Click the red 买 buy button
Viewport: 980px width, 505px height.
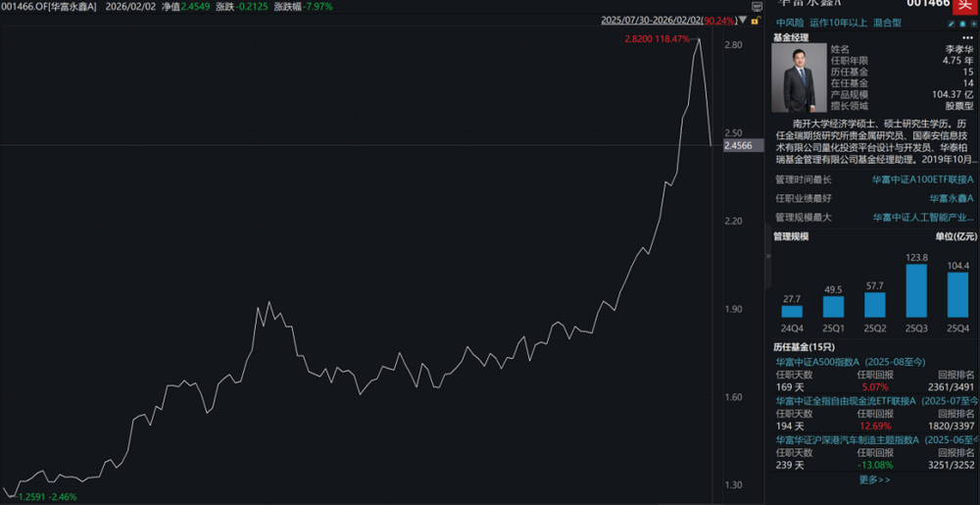pyautogui.click(x=967, y=5)
